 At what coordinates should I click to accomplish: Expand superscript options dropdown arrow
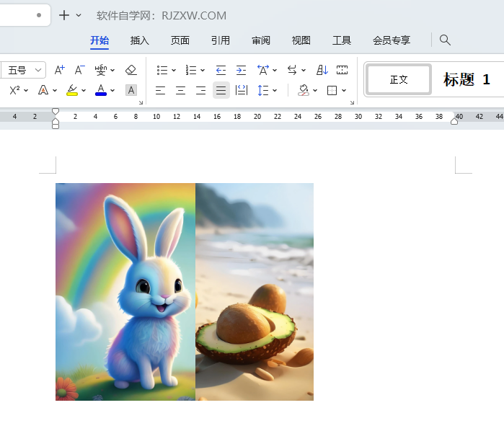[26, 91]
